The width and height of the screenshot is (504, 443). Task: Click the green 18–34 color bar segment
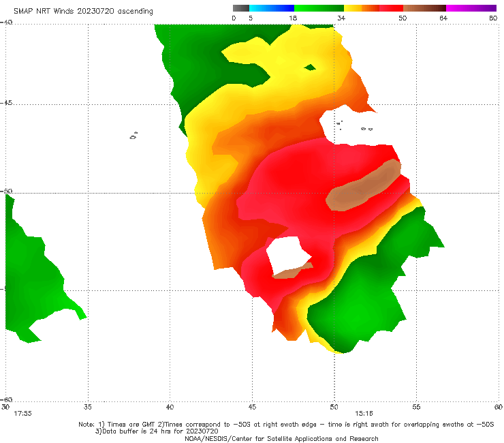pos(319,8)
